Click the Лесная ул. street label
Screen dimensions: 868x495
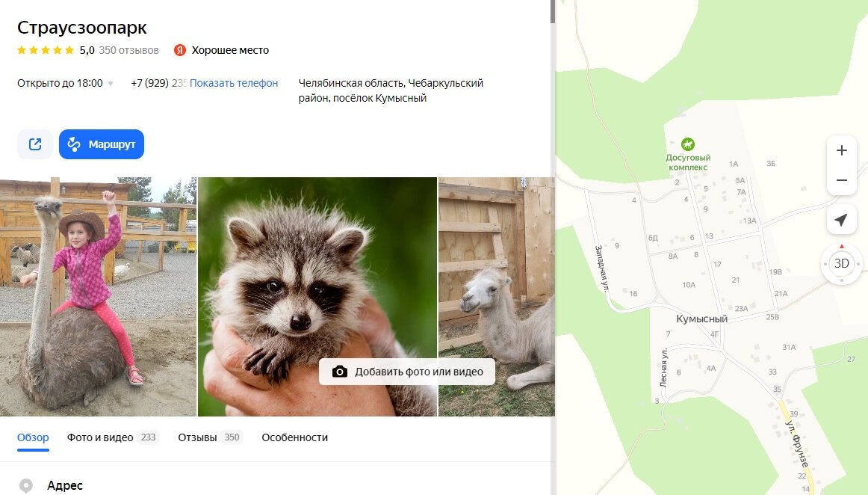point(663,367)
